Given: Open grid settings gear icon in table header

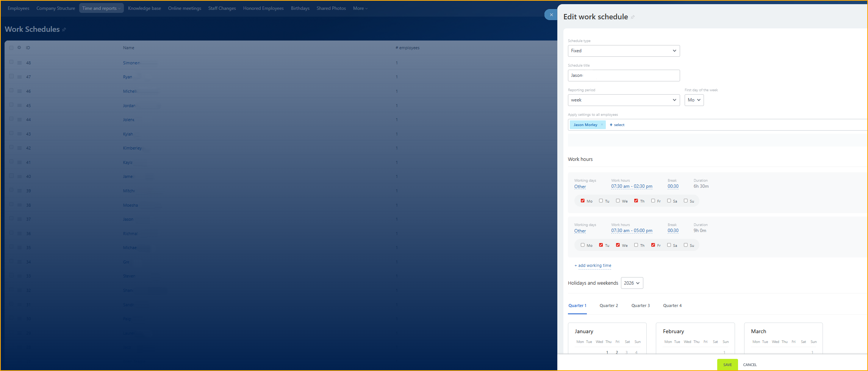Looking at the screenshot, I should tap(19, 48).
